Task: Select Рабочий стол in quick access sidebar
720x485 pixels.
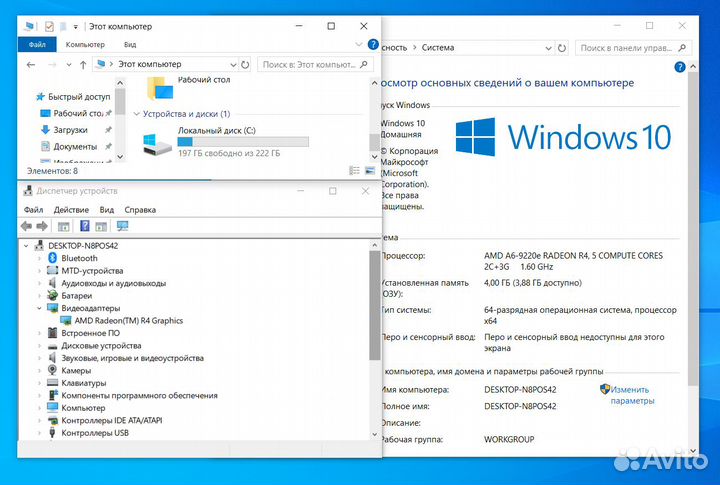Action: click(x=78, y=113)
